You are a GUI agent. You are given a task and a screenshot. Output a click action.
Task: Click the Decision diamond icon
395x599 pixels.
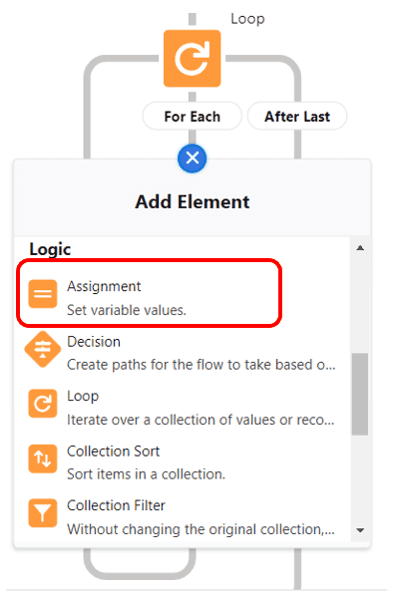click(x=43, y=349)
